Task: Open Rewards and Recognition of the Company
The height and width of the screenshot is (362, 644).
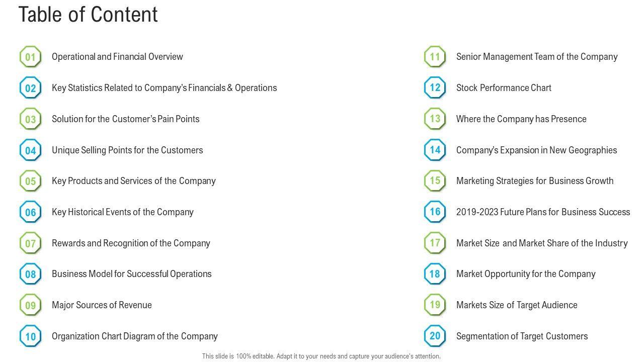Action: coord(131,243)
